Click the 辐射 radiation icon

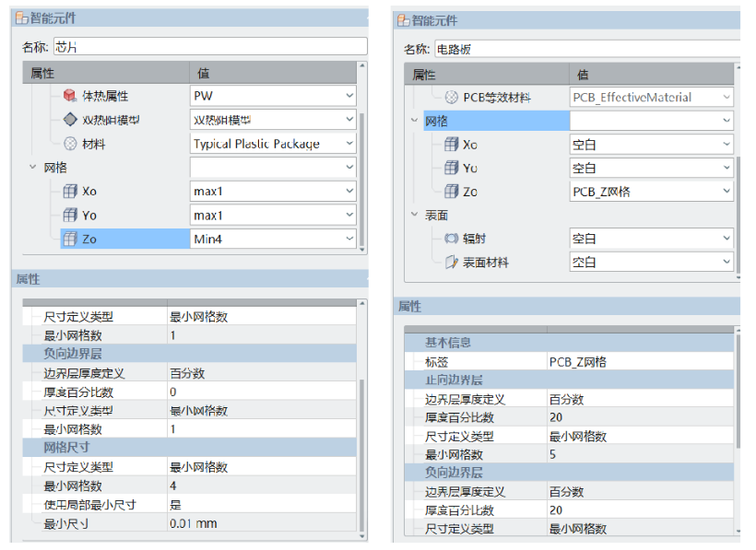(451, 239)
